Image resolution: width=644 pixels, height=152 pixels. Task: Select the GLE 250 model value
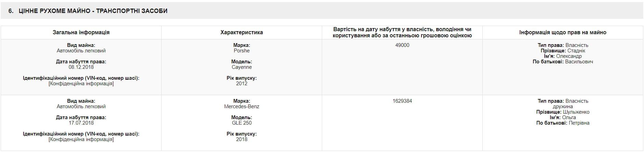pos(242,123)
